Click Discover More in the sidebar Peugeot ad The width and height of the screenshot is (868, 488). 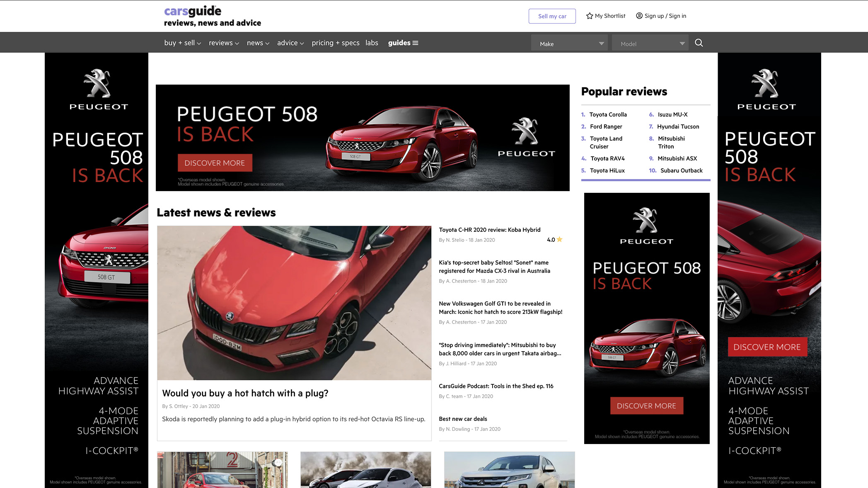(x=646, y=406)
